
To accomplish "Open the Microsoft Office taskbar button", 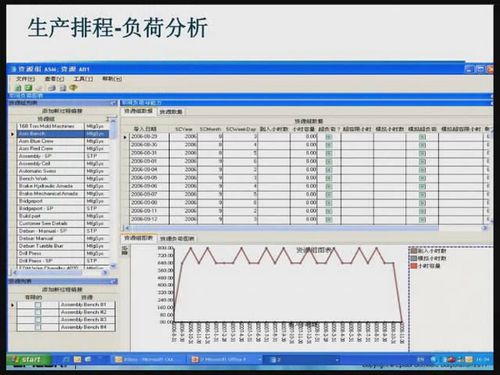I will click(x=224, y=360).
